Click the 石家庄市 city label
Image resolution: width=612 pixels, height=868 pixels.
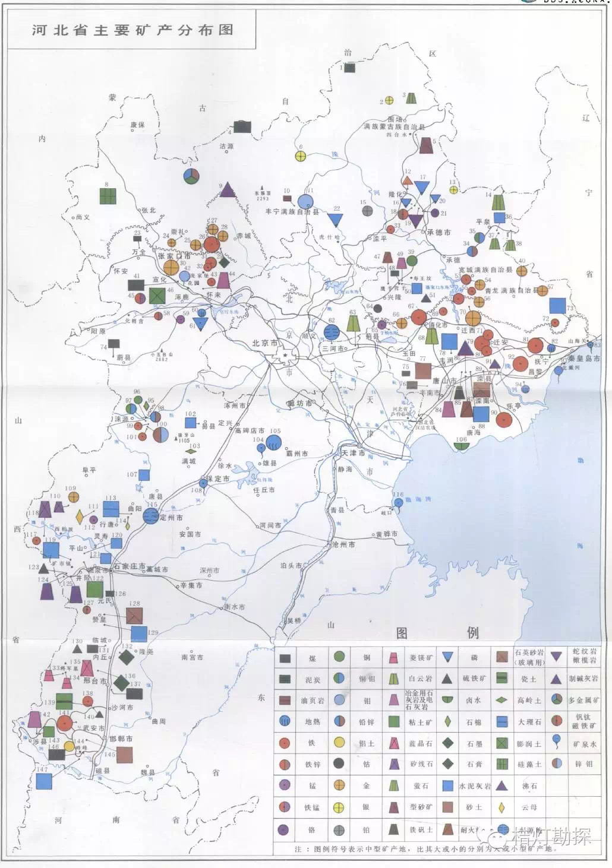(130, 567)
